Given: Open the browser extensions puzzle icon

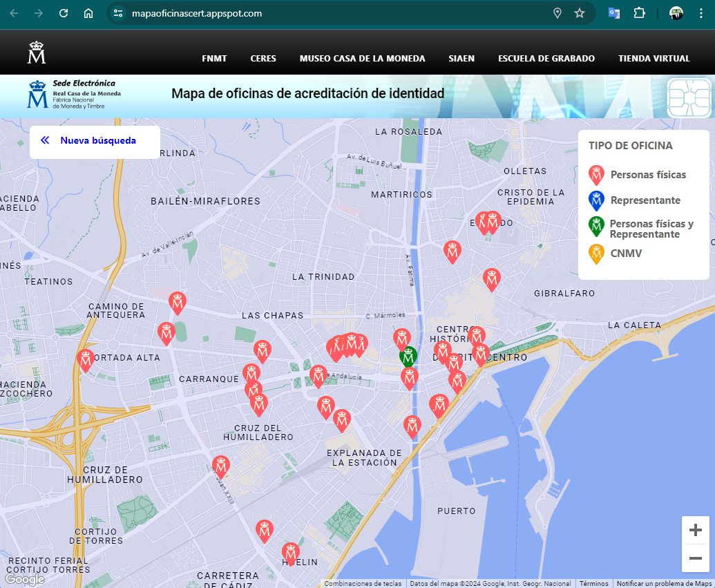Looking at the screenshot, I should [639, 13].
